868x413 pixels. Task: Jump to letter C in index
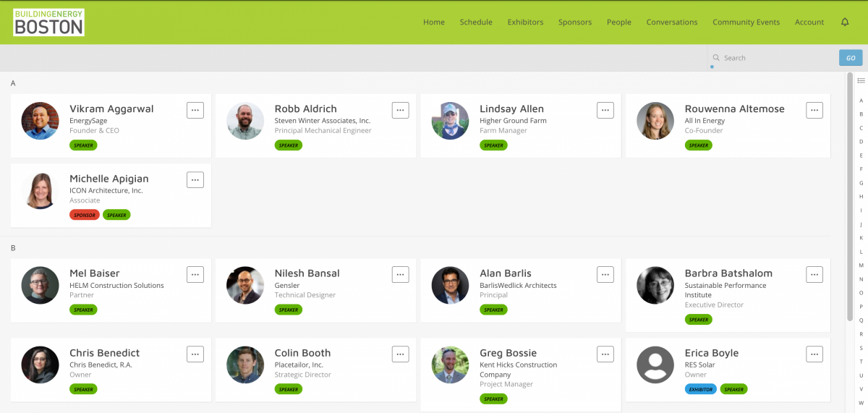pos(861,128)
